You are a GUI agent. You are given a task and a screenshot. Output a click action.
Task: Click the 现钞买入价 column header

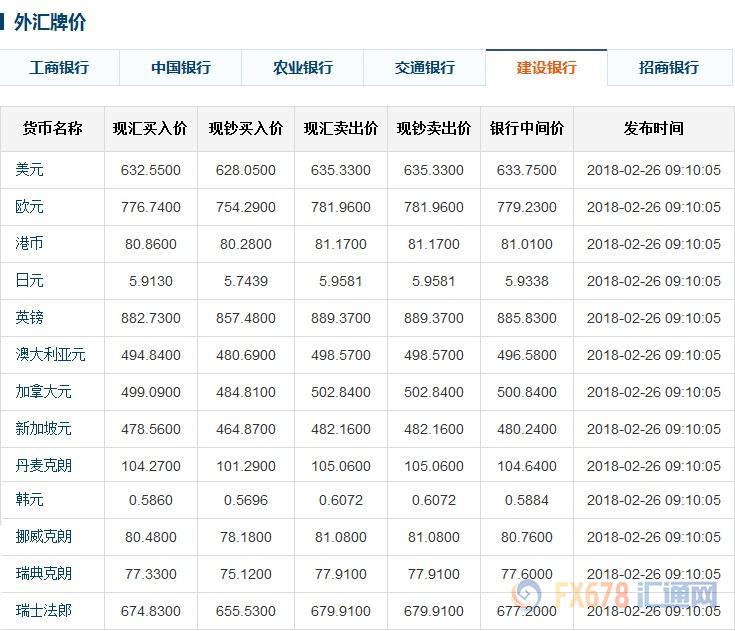246,128
